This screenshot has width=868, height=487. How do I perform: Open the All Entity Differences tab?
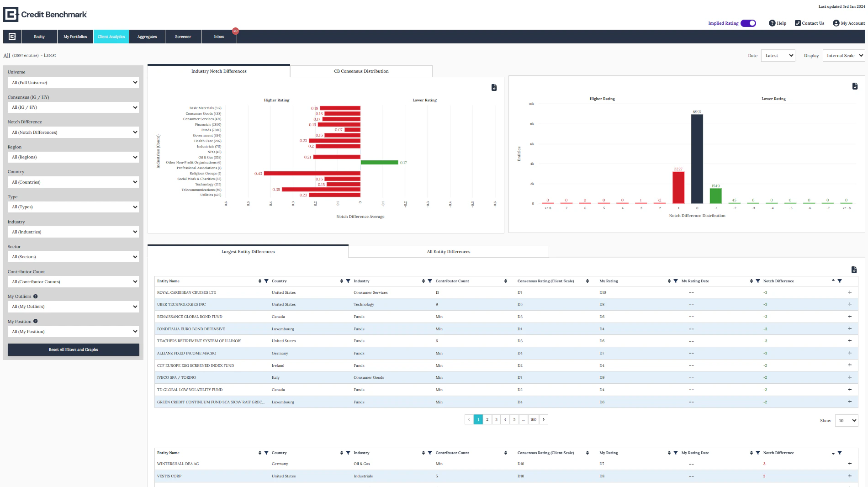pos(448,252)
